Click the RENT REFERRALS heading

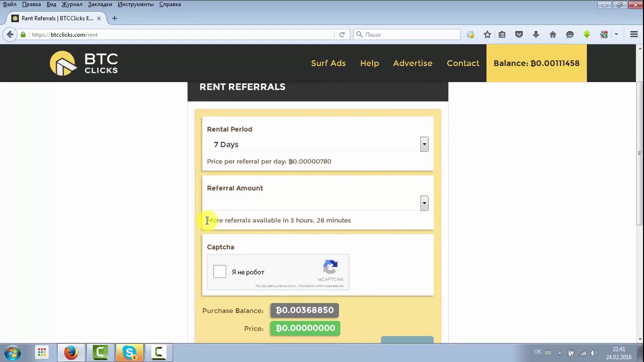coord(243,87)
